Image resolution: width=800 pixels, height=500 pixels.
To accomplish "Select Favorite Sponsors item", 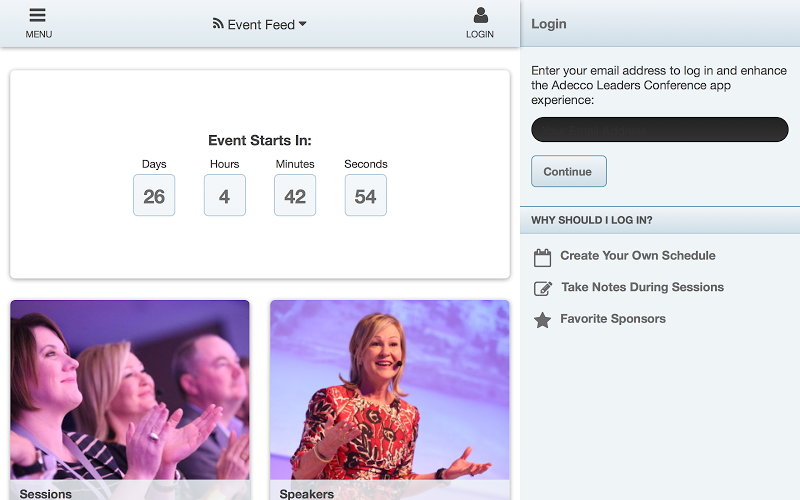I will pyautogui.click(x=613, y=319).
